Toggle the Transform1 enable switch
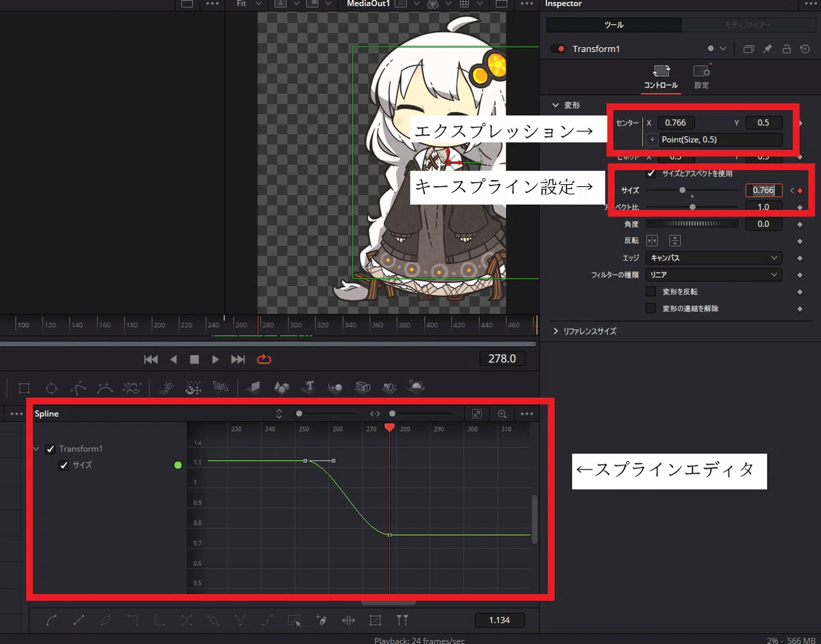 pyautogui.click(x=559, y=49)
